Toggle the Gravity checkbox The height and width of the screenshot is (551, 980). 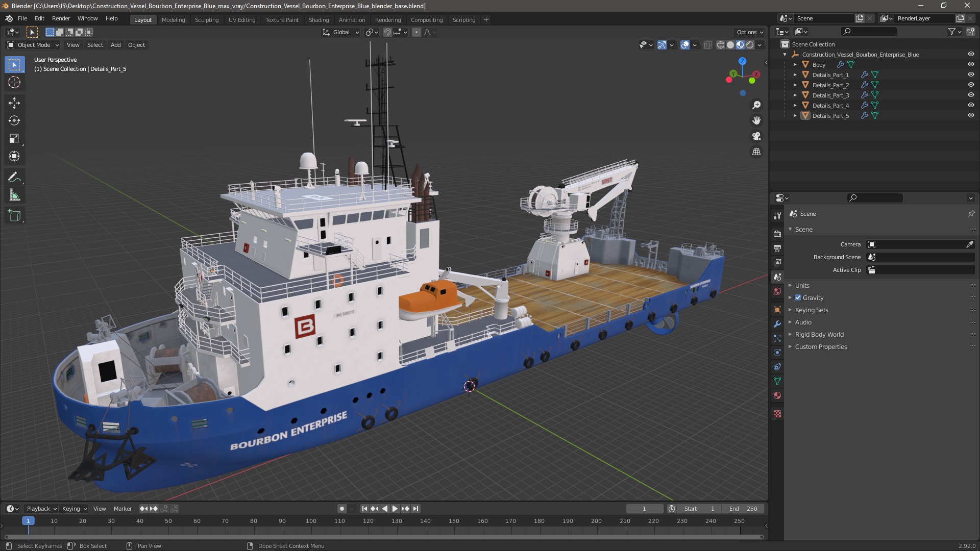click(798, 298)
